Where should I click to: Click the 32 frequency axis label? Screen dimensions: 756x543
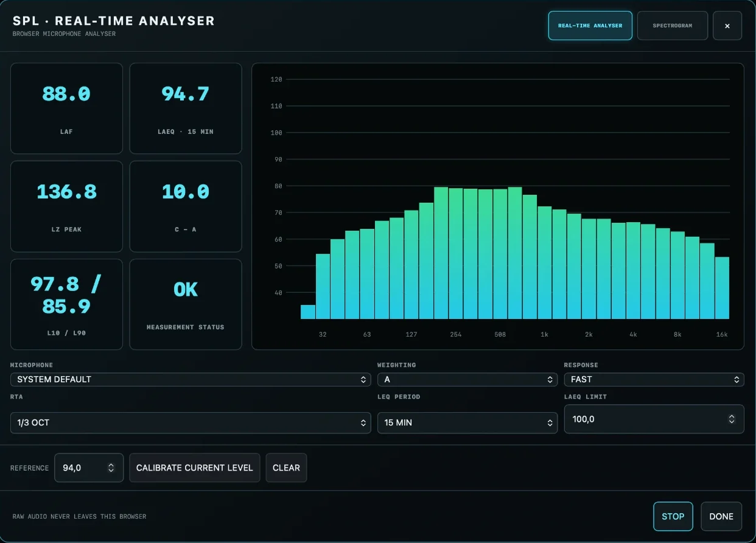click(x=323, y=335)
